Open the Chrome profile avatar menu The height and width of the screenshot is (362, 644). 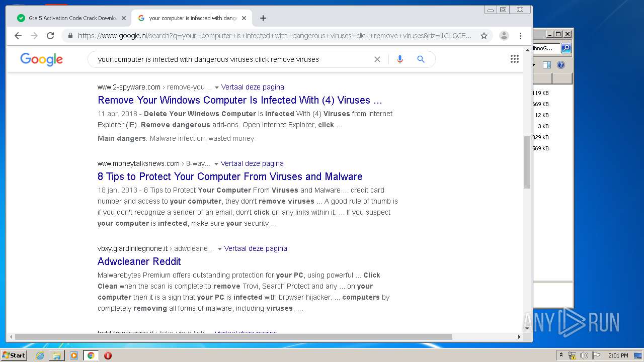click(x=504, y=36)
